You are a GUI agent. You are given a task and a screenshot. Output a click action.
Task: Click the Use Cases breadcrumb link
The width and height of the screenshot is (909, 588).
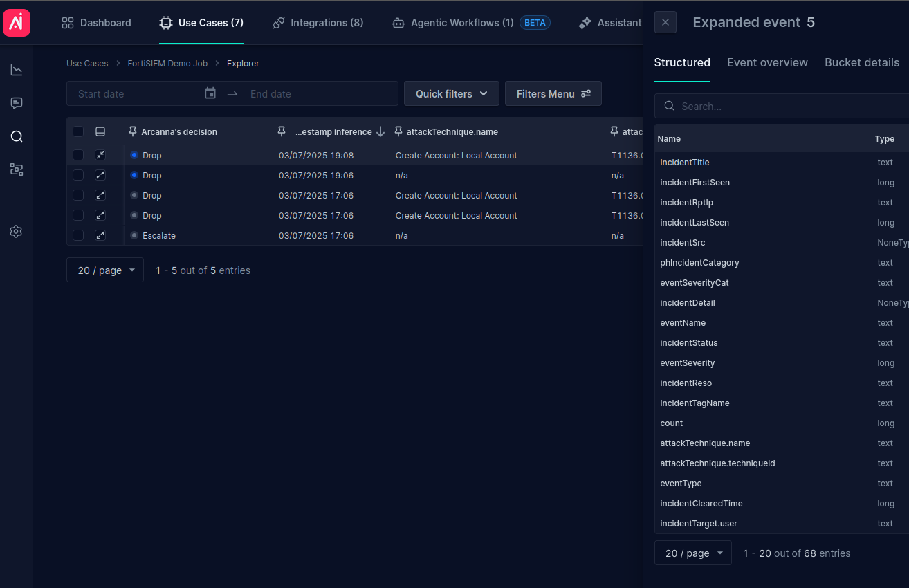[87, 63]
